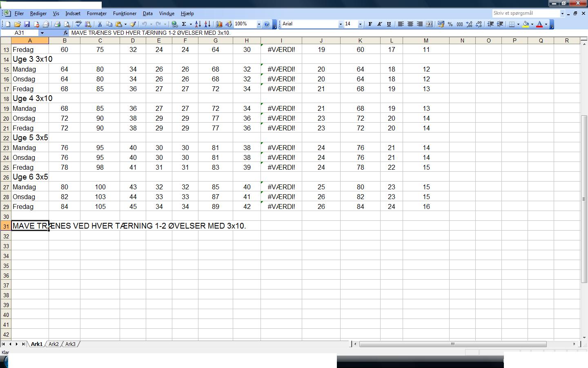Screen dimensions: 588x368
Task: Switch to the Ark3 sheet tab
Action: (70, 344)
